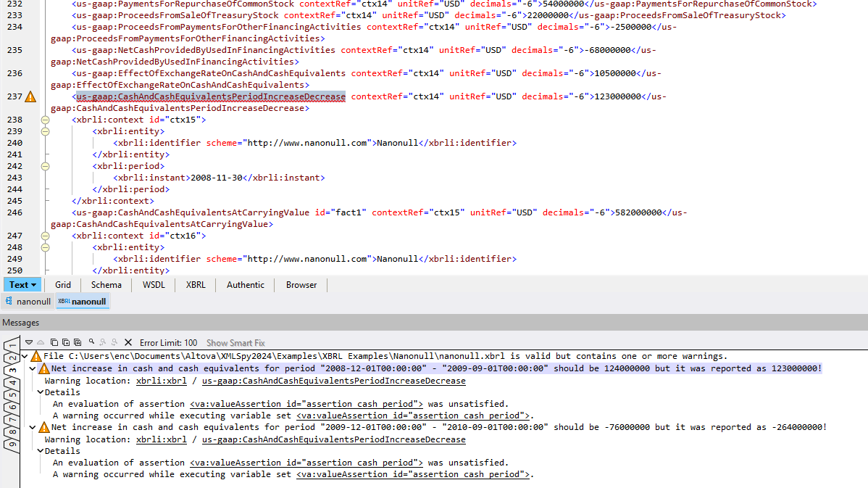Collapse the xbrli:context element at line 238

[x=45, y=120]
